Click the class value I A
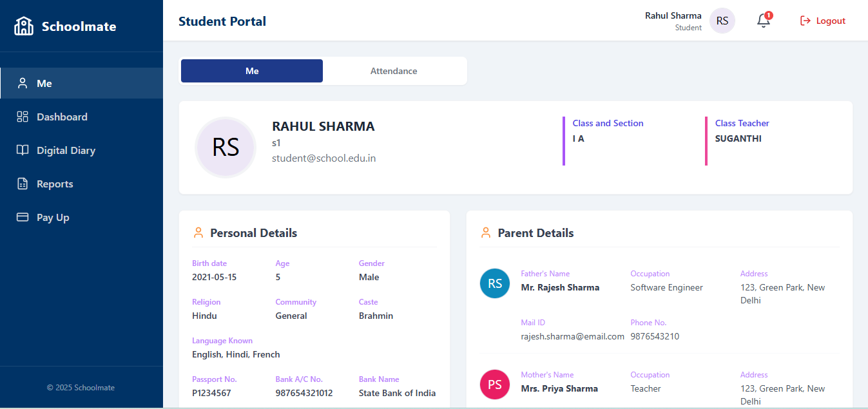 (579, 138)
